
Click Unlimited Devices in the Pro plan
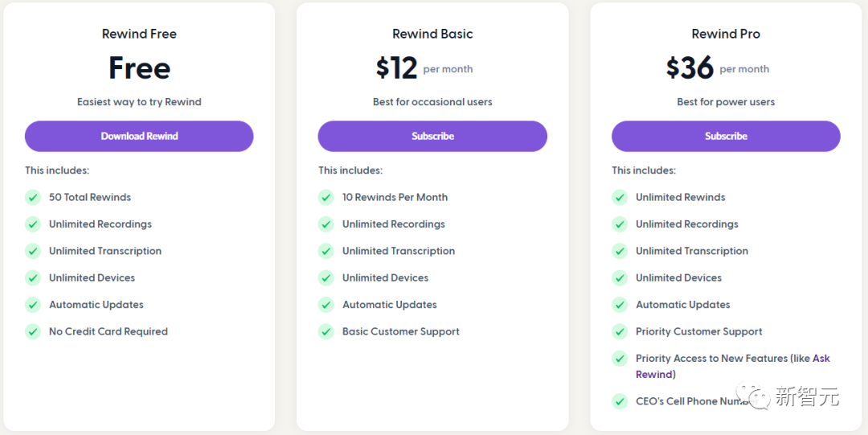pyautogui.click(x=678, y=278)
